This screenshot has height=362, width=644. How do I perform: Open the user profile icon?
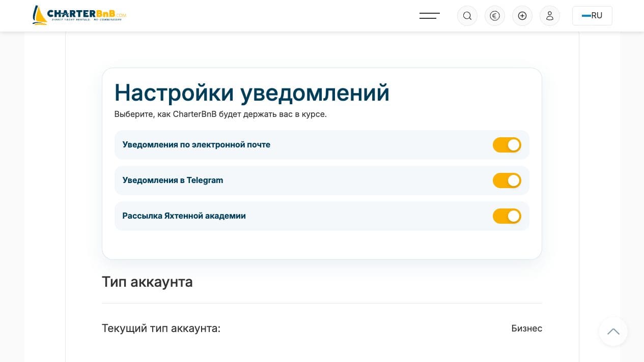coord(550,16)
